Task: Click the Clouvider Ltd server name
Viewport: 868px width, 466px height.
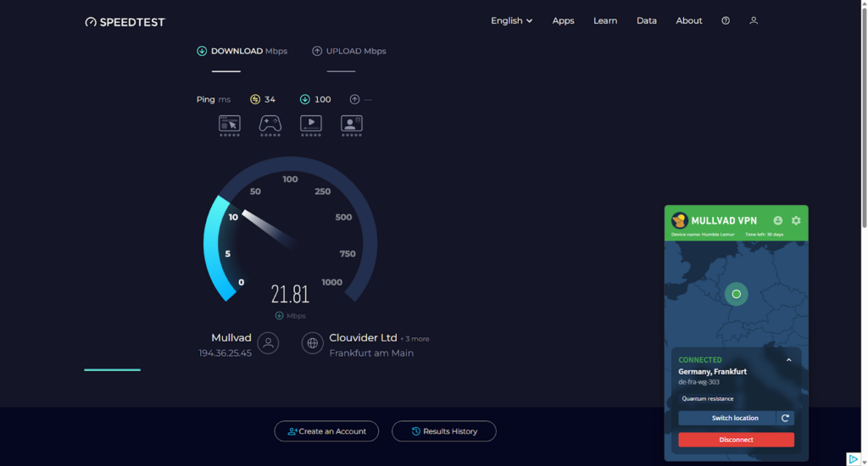Action: tap(363, 337)
